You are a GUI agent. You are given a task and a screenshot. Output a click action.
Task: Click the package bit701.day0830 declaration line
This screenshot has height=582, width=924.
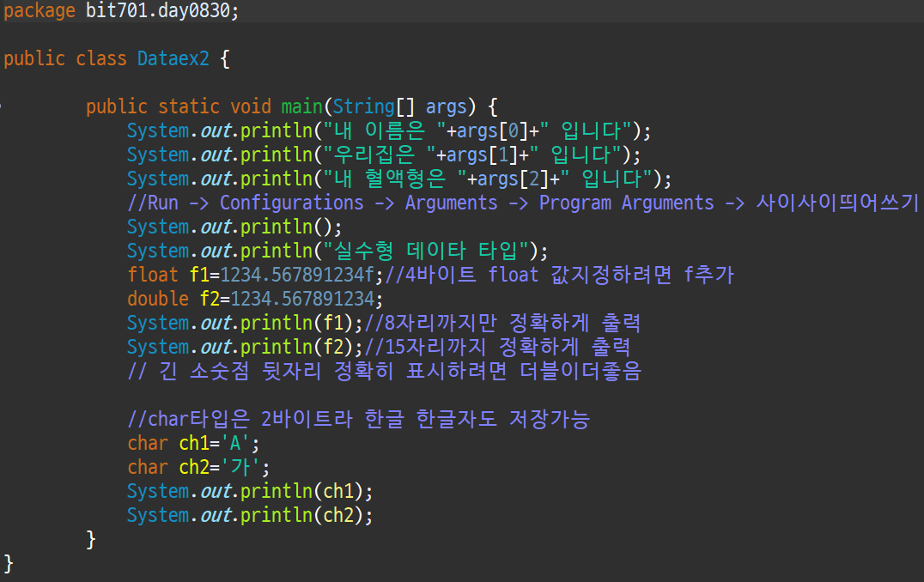[121, 10]
